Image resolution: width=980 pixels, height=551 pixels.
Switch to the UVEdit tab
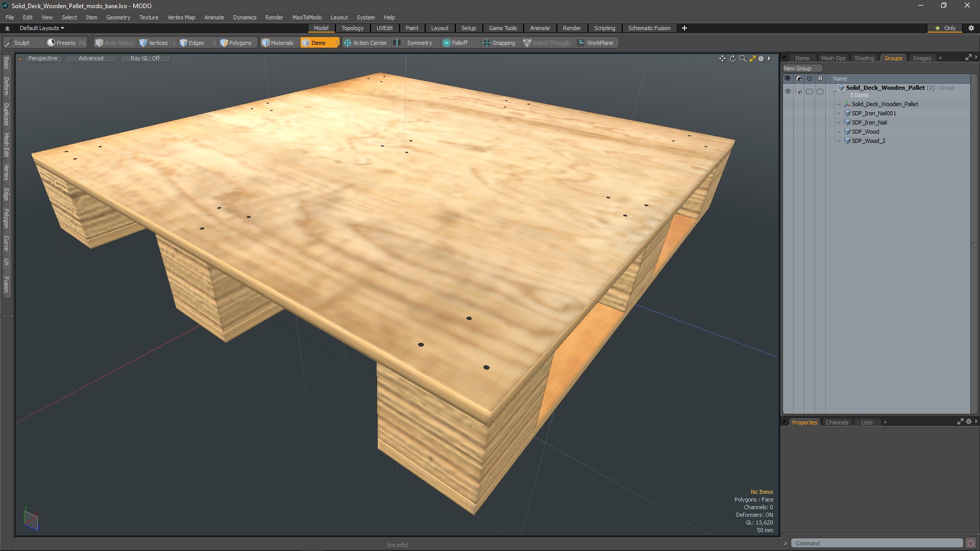(385, 28)
